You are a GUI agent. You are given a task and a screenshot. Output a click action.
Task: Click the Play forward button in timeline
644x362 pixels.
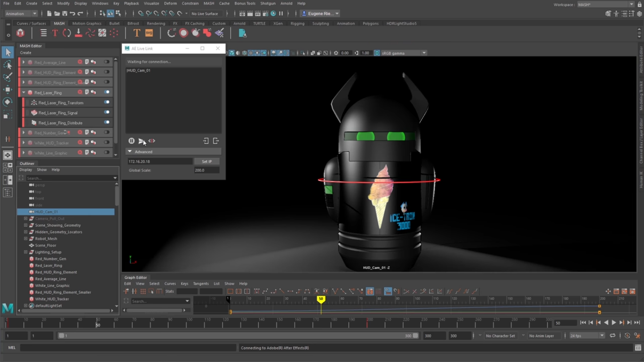614,323
